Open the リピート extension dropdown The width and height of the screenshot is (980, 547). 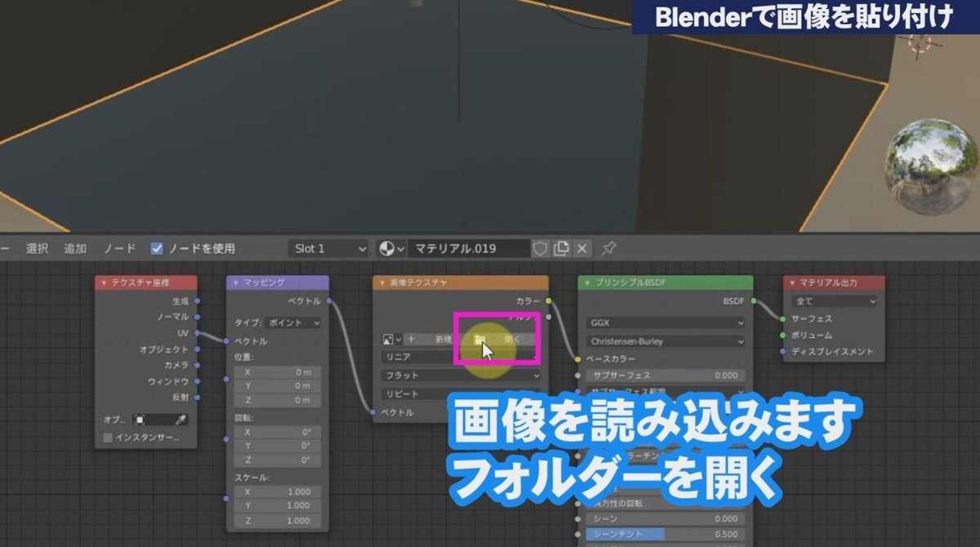click(x=461, y=394)
